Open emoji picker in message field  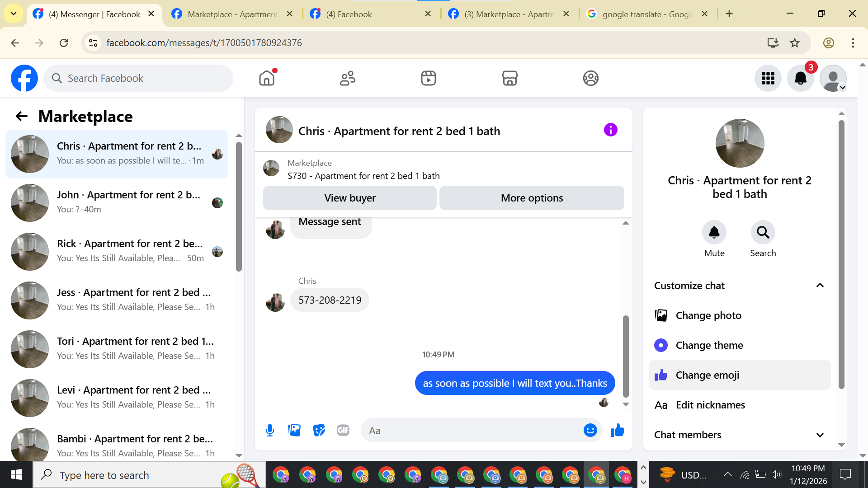[x=590, y=430]
